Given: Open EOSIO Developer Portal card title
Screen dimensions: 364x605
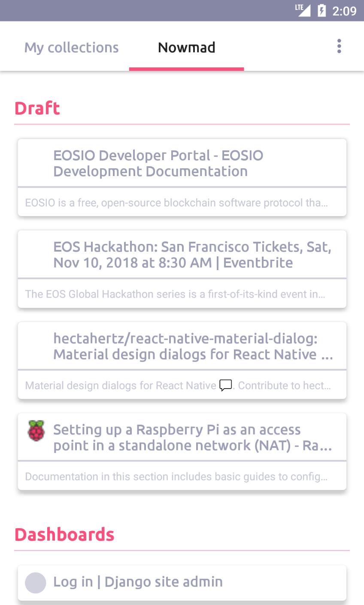Looking at the screenshot, I should 158,163.
